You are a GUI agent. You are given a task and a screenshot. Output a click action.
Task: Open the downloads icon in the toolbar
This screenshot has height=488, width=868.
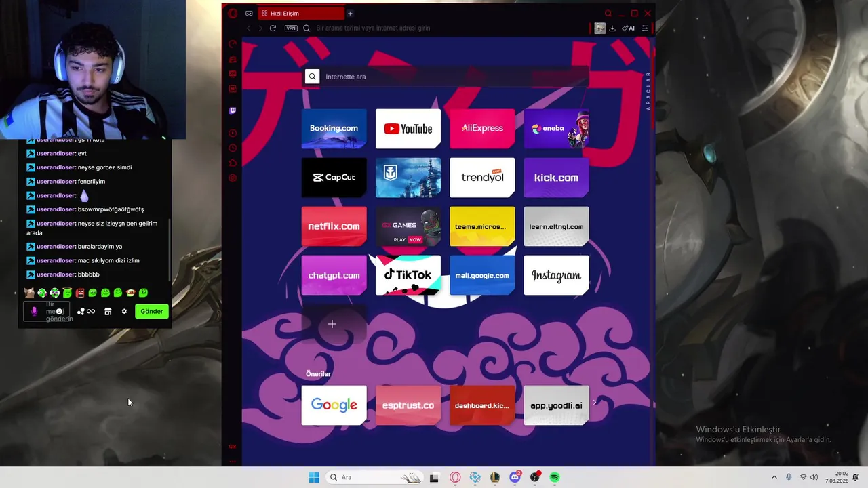tap(612, 28)
